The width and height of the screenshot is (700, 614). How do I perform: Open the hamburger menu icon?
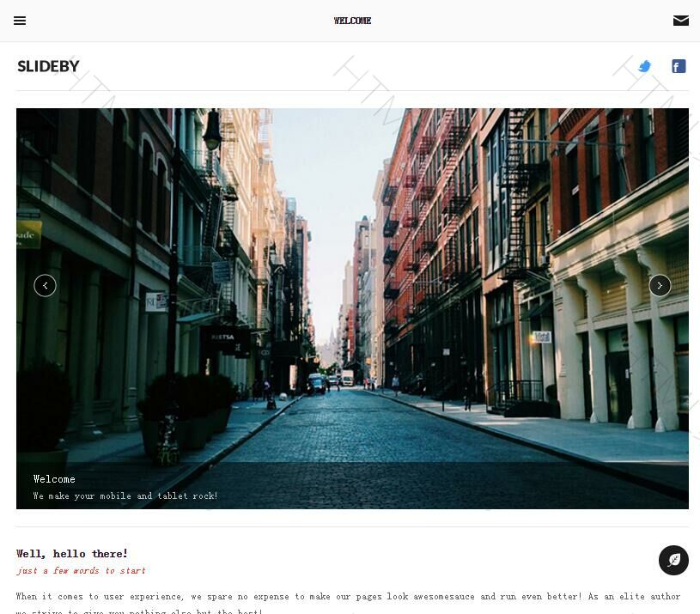[x=20, y=21]
